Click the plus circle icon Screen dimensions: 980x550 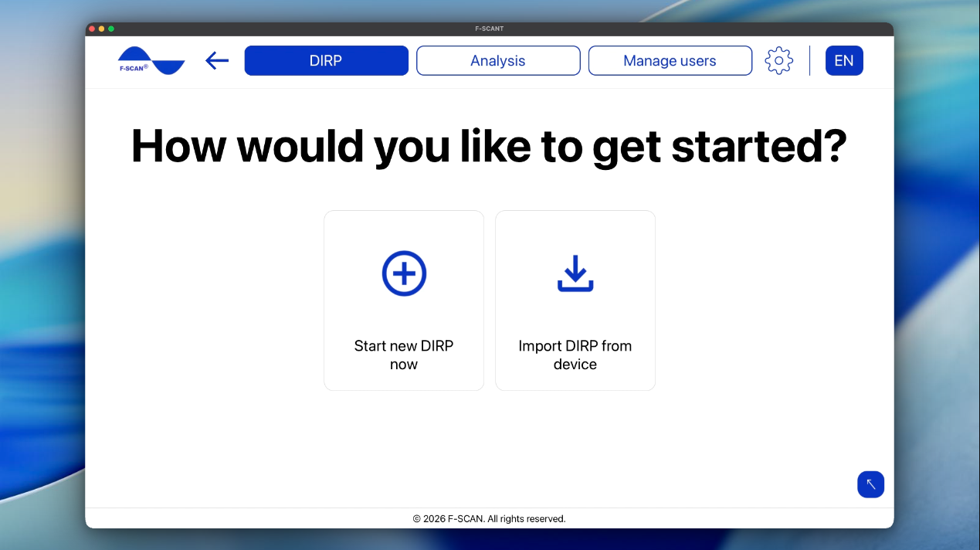404,273
